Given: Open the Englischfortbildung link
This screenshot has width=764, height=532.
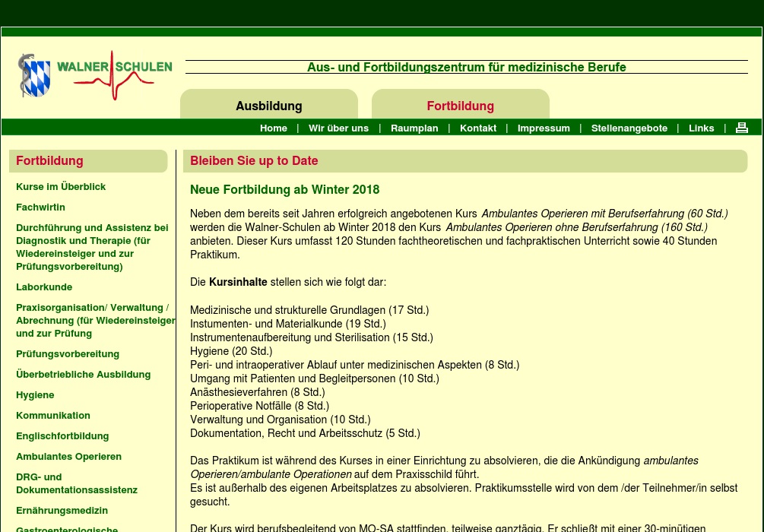Looking at the screenshot, I should coord(62,436).
